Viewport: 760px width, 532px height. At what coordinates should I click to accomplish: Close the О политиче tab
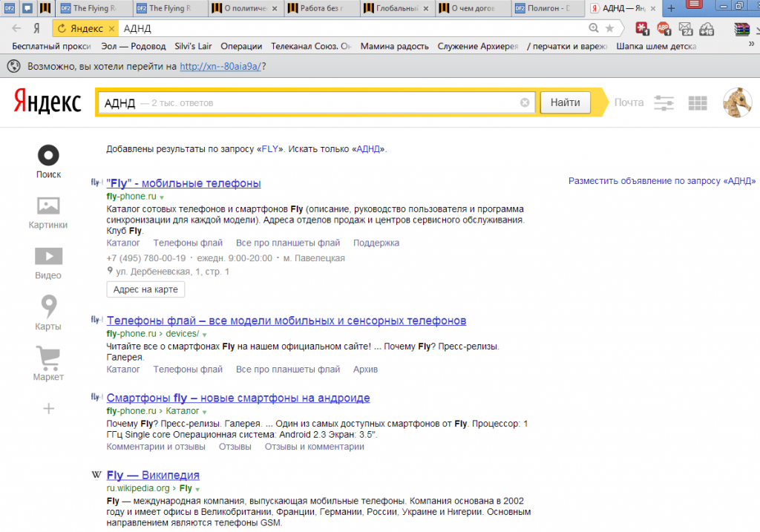click(275, 8)
